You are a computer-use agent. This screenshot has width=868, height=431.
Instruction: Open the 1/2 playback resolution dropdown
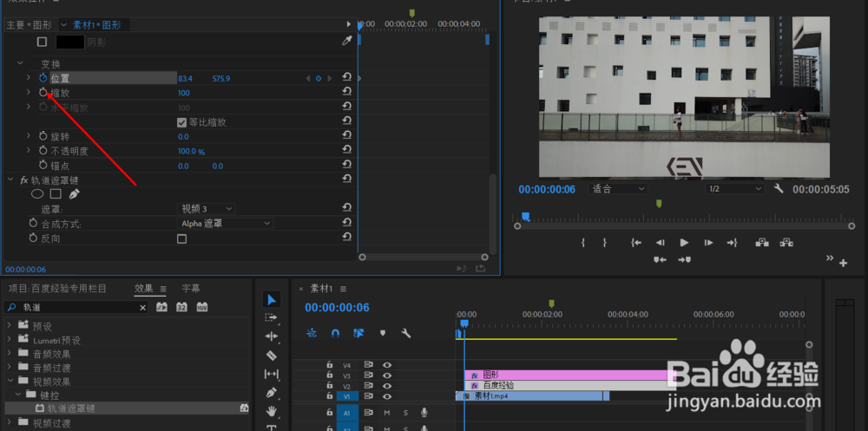(x=735, y=189)
